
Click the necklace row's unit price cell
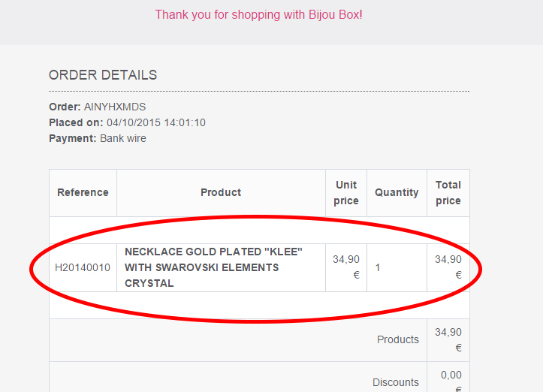(346, 267)
